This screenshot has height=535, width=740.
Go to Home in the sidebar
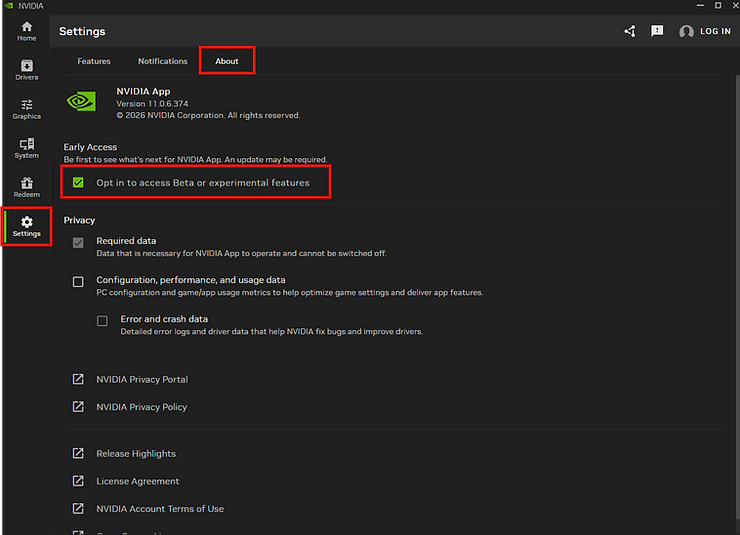pos(26,31)
